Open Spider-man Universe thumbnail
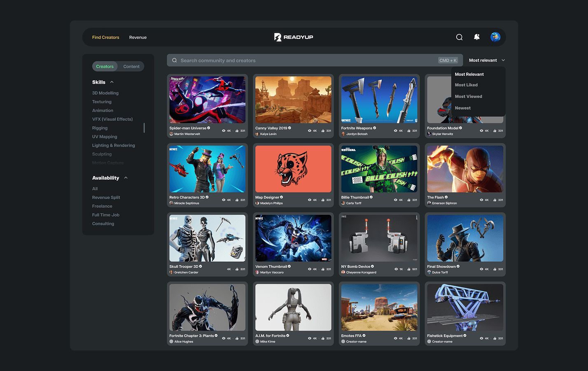This screenshot has width=588, height=371. click(x=207, y=100)
